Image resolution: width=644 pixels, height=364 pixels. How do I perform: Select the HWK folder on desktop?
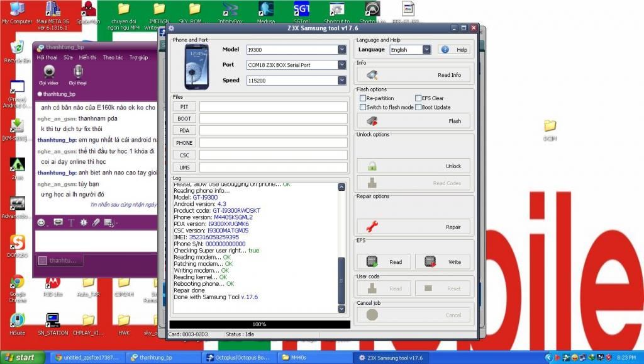[124, 324]
